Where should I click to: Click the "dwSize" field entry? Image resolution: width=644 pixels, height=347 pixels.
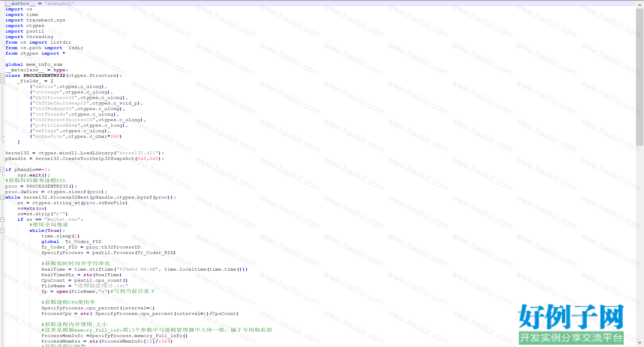point(69,87)
